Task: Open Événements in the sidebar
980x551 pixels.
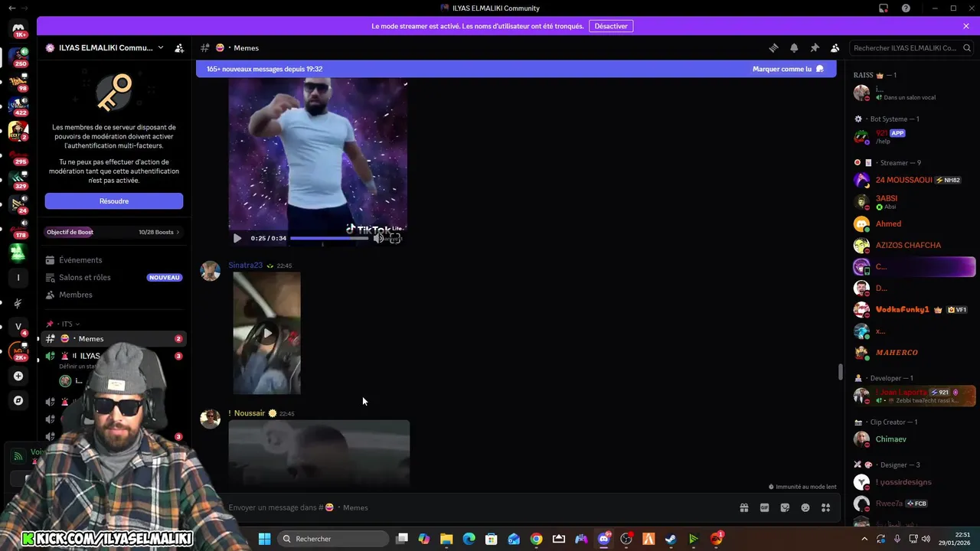Action: pyautogui.click(x=113, y=260)
